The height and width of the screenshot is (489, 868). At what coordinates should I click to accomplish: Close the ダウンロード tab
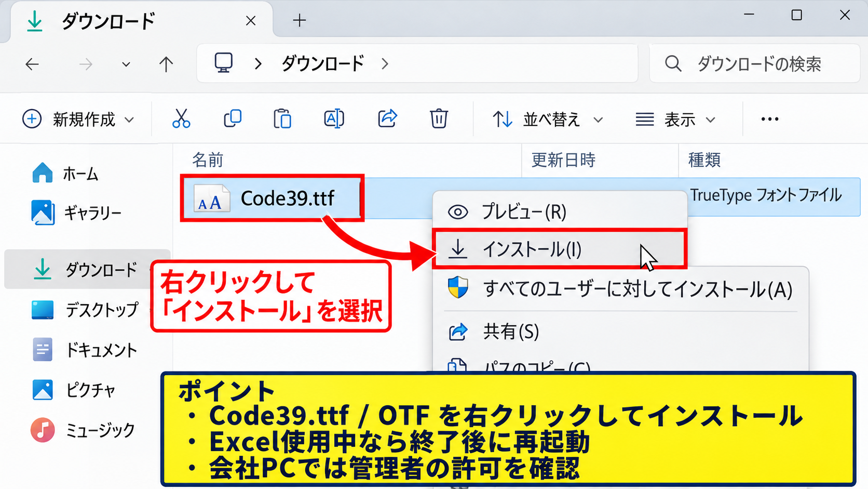[x=251, y=21]
